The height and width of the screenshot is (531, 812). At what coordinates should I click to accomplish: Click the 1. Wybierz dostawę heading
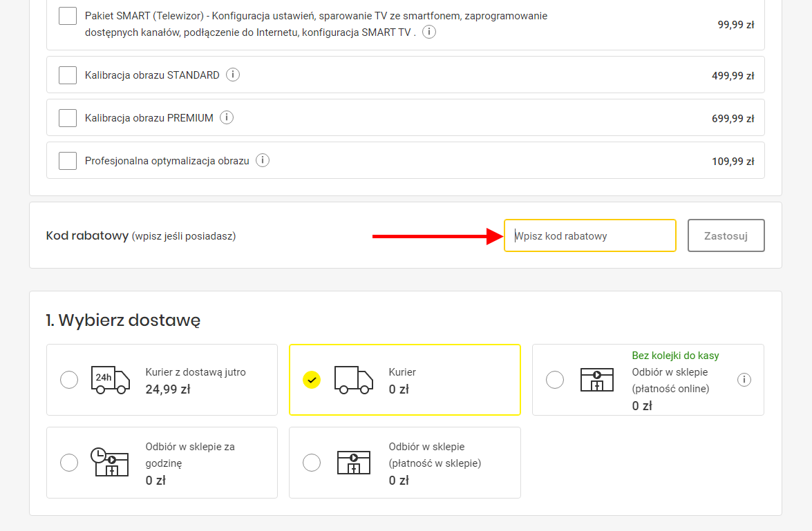pos(123,320)
